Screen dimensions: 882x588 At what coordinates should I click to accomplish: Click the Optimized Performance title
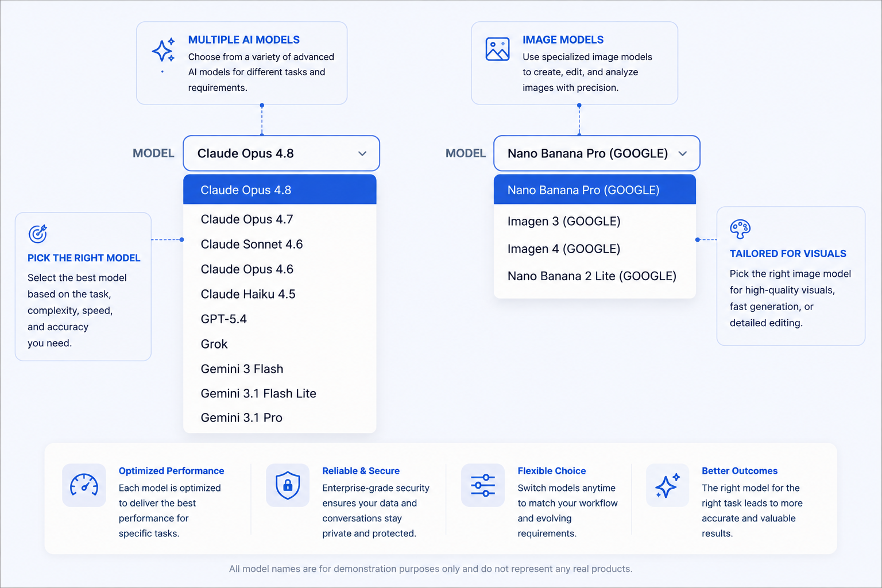coord(171,471)
